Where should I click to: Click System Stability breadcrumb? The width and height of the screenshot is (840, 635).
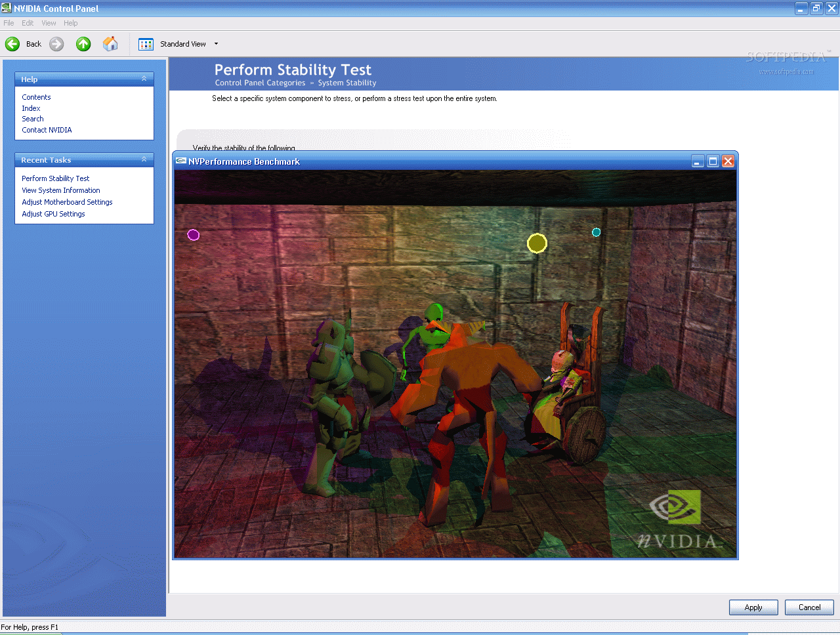347,83
